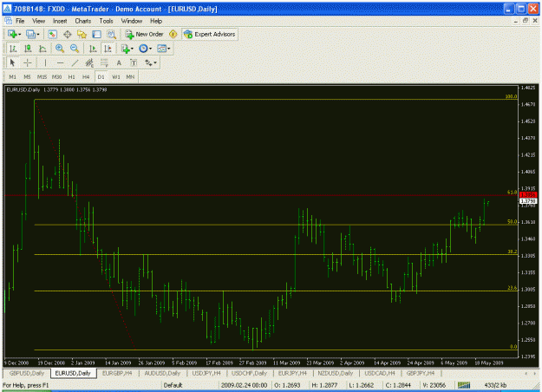Zoom out of the chart
The height and width of the screenshot is (392, 542).
[x=75, y=49]
